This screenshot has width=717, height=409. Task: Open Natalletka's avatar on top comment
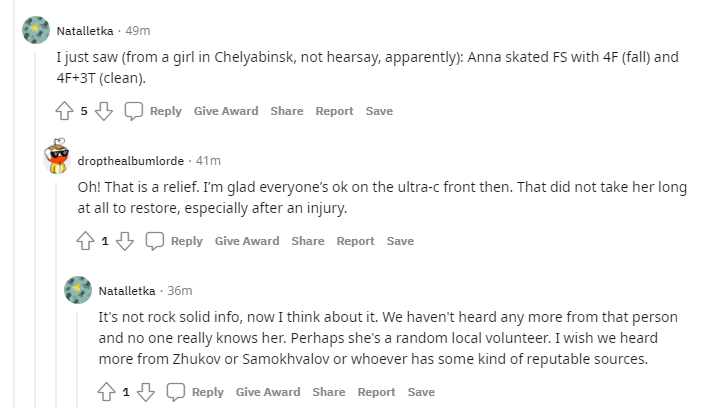tap(36, 31)
